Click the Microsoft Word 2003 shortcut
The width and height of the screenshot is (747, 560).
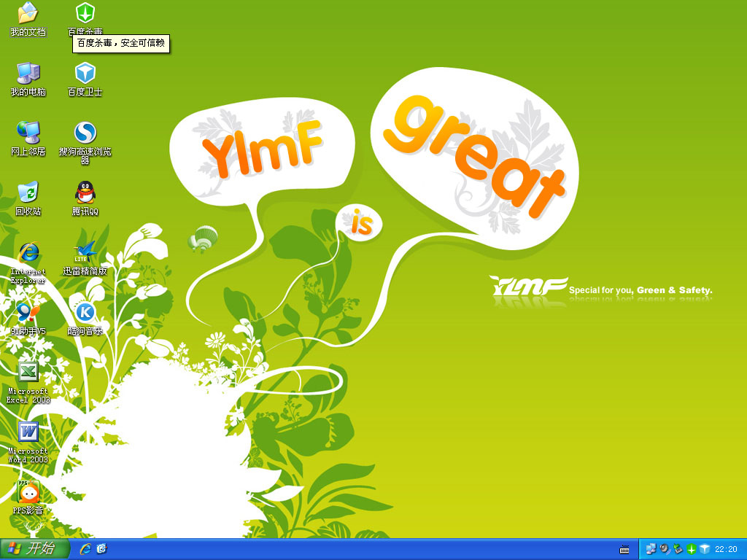click(x=28, y=432)
